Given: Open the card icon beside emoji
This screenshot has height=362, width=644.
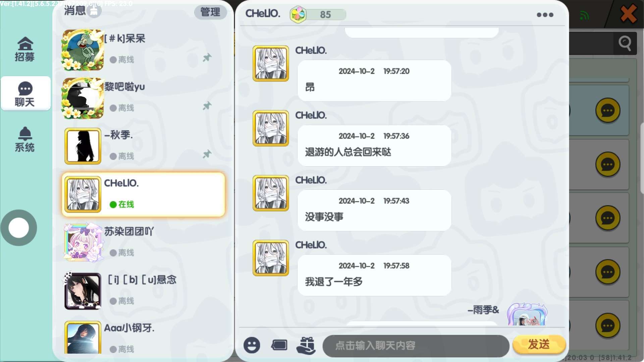Looking at the screenshot, I should (279, 345).
